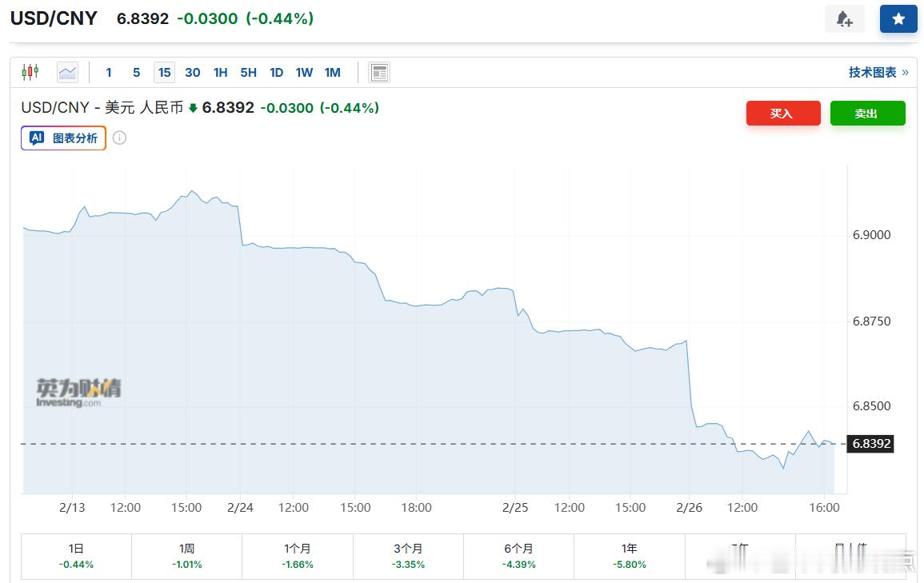Switch to area line chart type
This screenshot has width=924, height=583.
coord(68,73)
